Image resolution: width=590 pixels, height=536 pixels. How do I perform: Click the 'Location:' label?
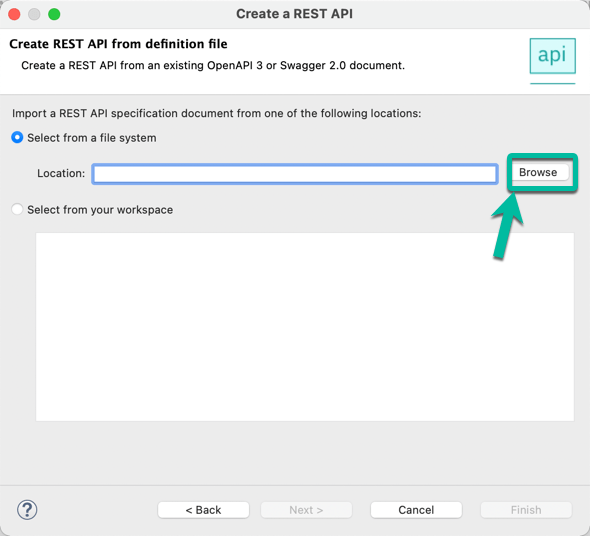point(61,173)
